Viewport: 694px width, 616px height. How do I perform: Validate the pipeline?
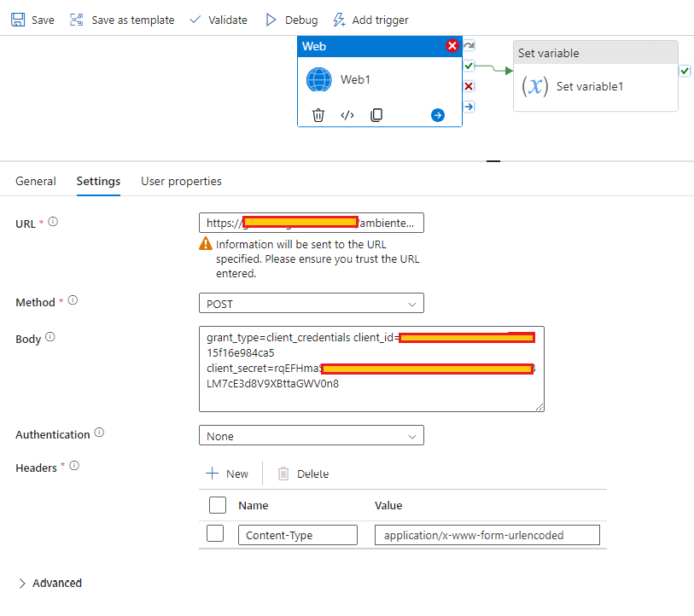(219, 20)
